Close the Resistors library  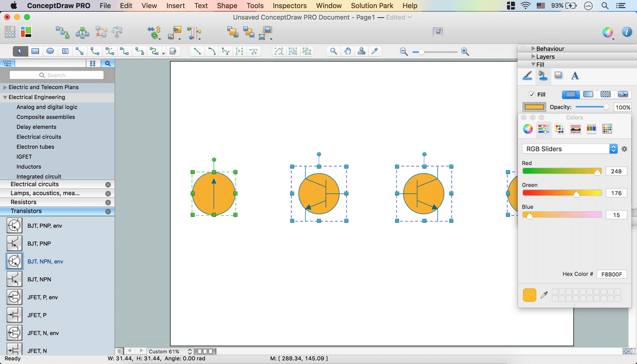tap(108, 202)
